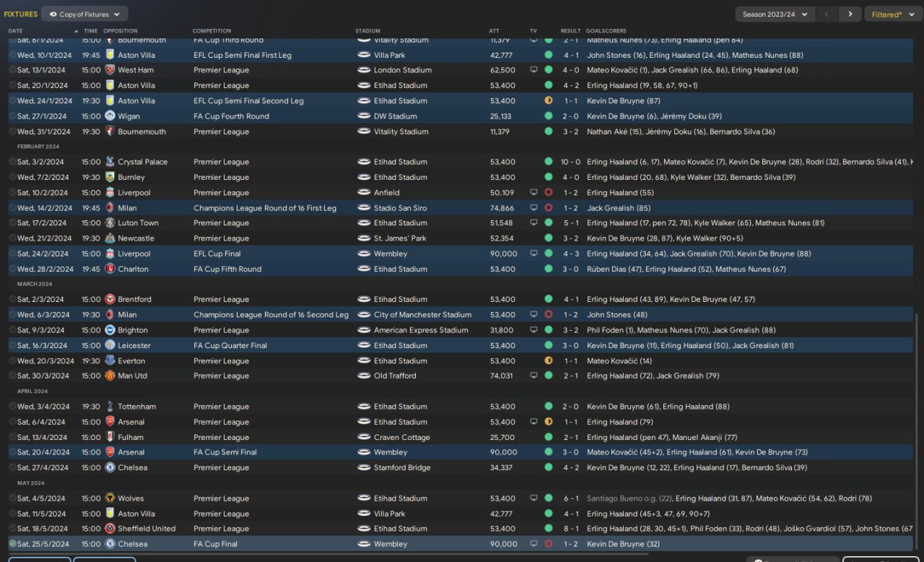Click the TV icon in the West Ham row

(533, 70)
